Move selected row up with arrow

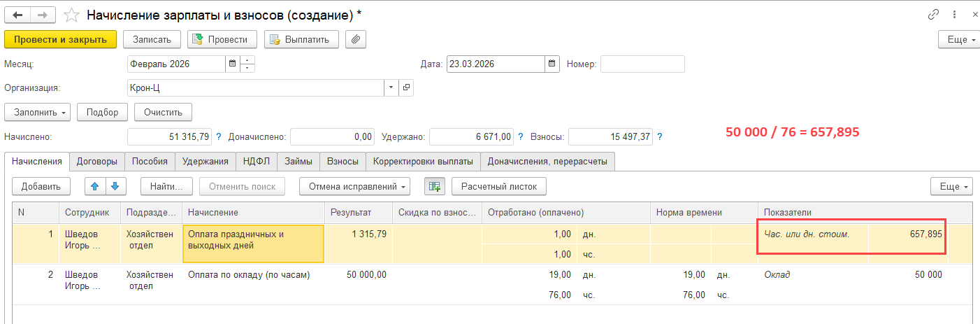point(95,186)
